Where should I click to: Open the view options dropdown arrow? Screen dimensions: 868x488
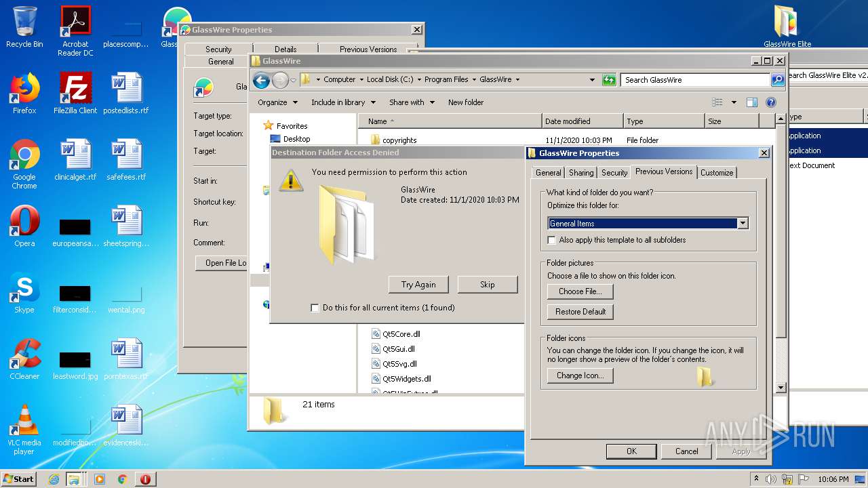(734, 102)
